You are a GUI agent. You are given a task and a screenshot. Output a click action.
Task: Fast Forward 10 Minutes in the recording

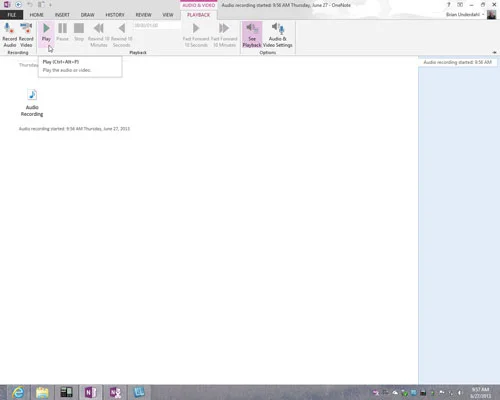point(224,35)
